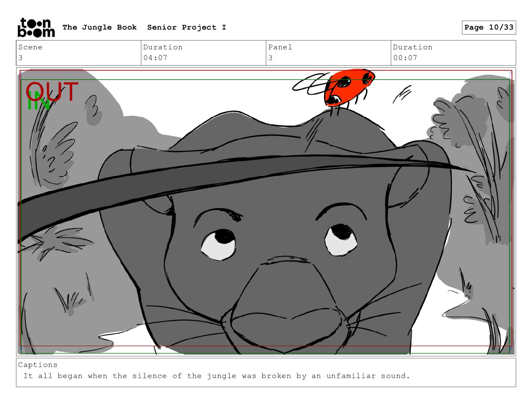This screenshot has width=532, height=411.
Task: Click the "Page 10/33" page number box
Action: 489,28
